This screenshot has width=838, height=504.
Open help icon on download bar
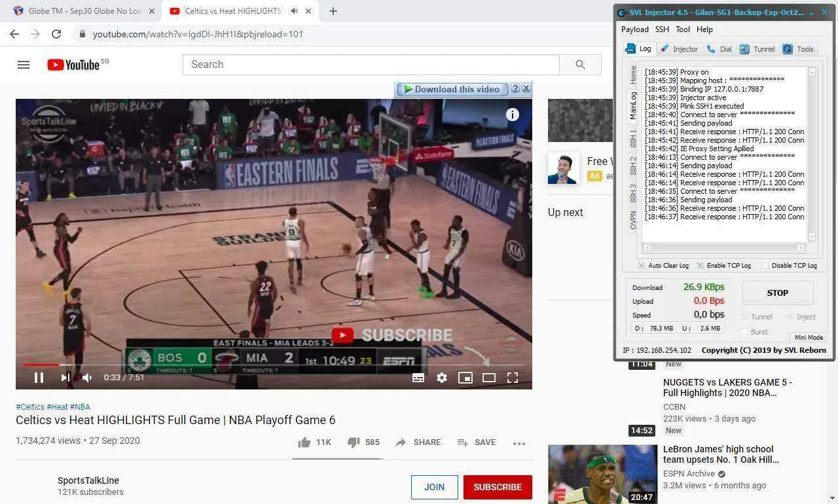tap(515, 88)
